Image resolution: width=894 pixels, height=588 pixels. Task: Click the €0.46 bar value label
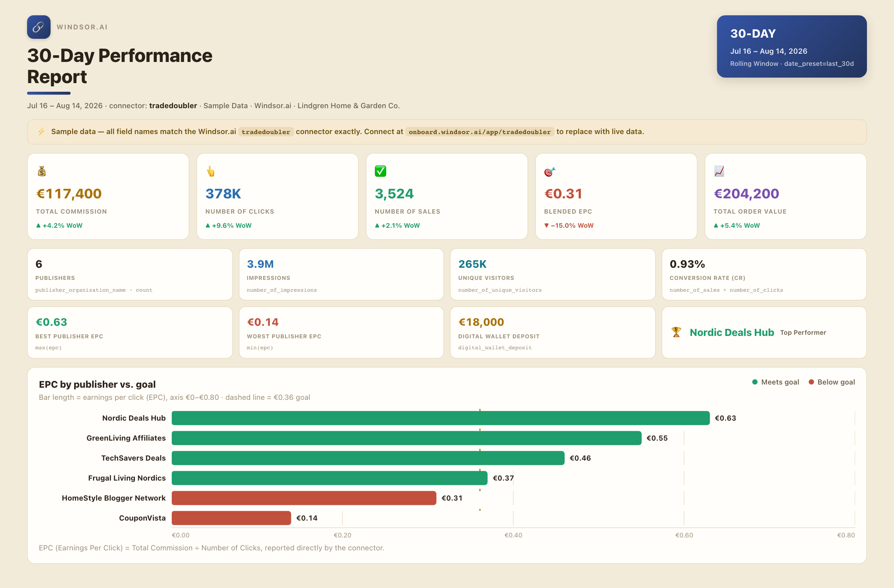(580, 458)
